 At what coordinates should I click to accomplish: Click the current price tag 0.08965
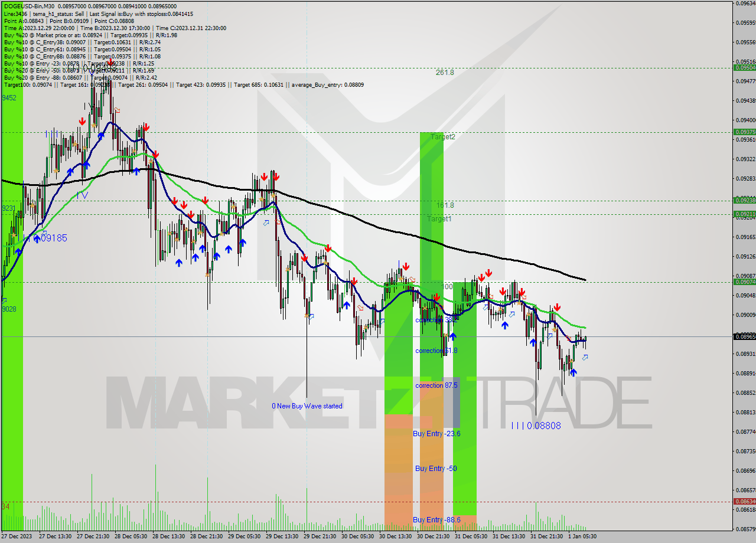744,336
